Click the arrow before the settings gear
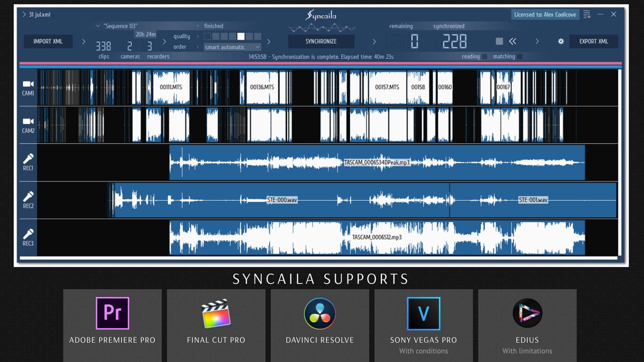This screenshot has width=644, height=362. pos(537,41)
